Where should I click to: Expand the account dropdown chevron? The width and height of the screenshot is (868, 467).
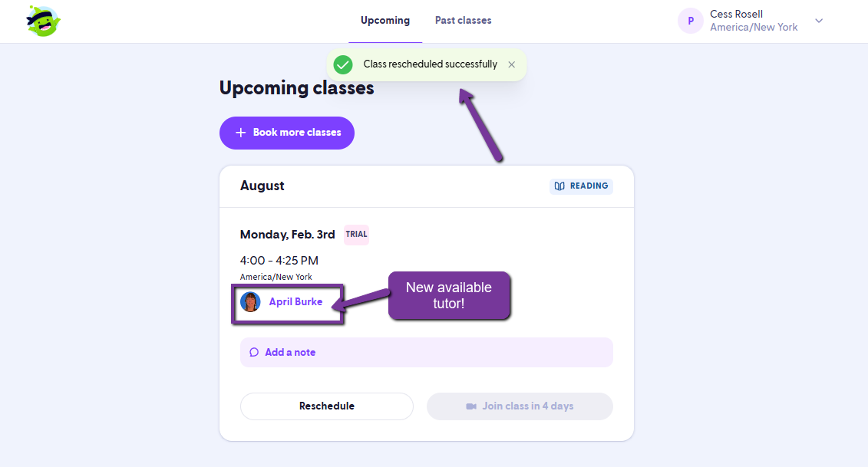pyautogui.click(x=820, y=21)
